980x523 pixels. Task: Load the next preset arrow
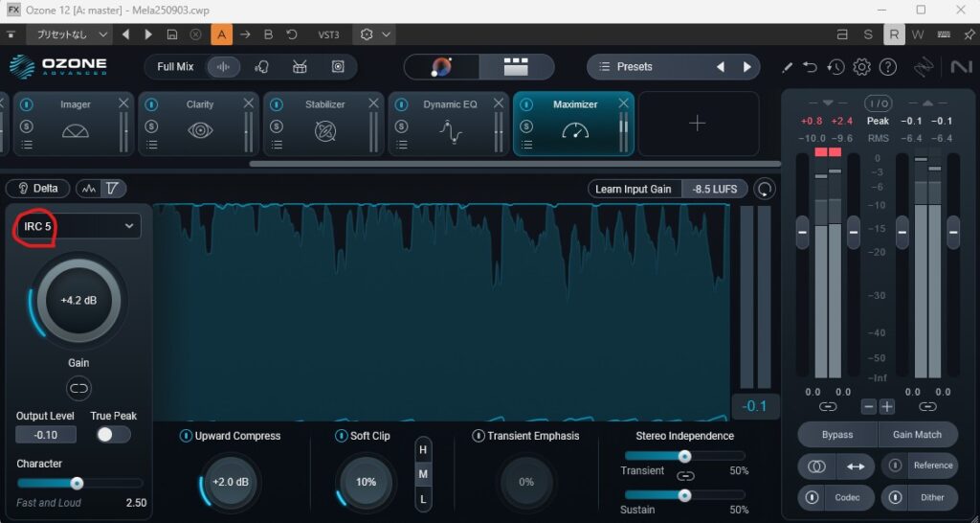[746, 67]
